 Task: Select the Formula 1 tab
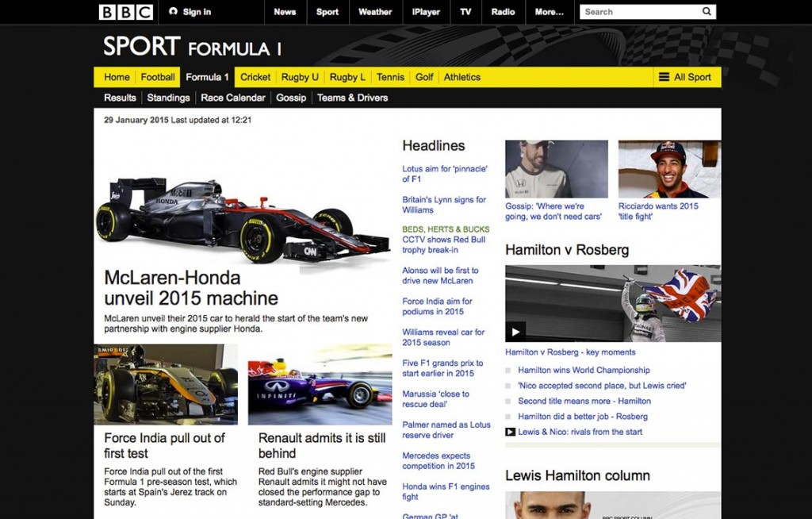(x=207, y=77)
